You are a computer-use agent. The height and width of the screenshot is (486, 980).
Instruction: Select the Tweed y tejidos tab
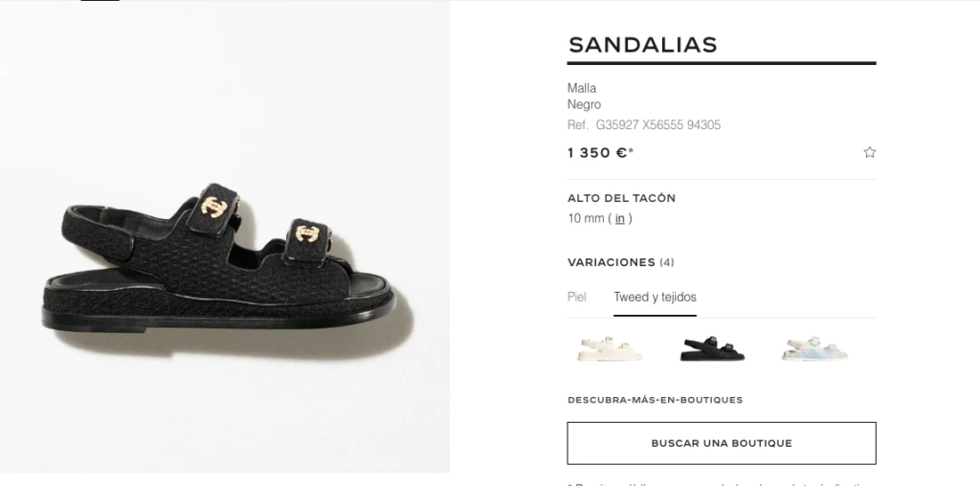pos(655,298)
